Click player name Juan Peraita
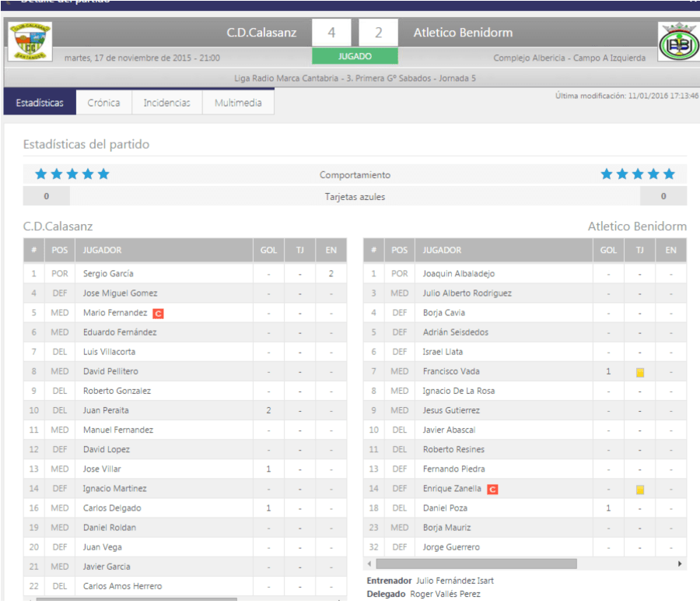700x611 pixels. [106, 410]
